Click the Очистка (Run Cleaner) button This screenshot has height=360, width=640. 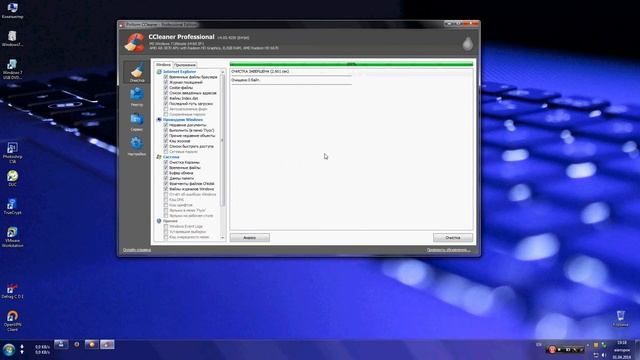coord(453,238)
